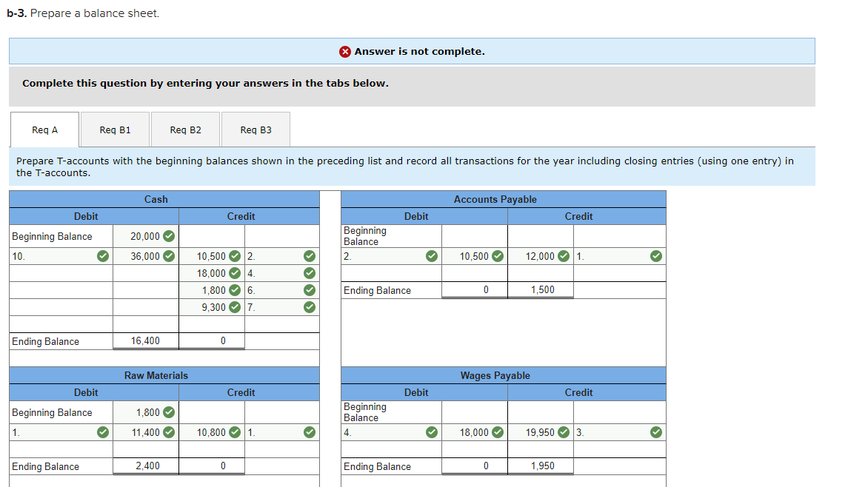The width and height of the screenshot is (868, 487).
Task: Click the red error icon beside 'Answer is not complete'
Action: click(345, 52)
